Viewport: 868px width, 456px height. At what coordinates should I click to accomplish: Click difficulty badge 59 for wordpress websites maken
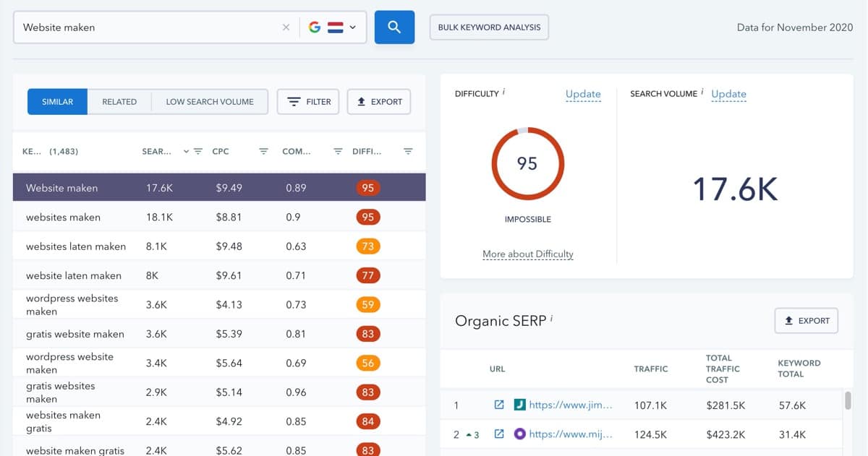(x=368, y=305)
